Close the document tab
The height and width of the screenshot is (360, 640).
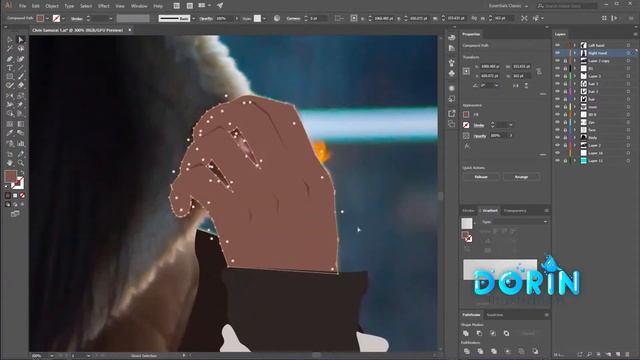(x=130, y=30)
